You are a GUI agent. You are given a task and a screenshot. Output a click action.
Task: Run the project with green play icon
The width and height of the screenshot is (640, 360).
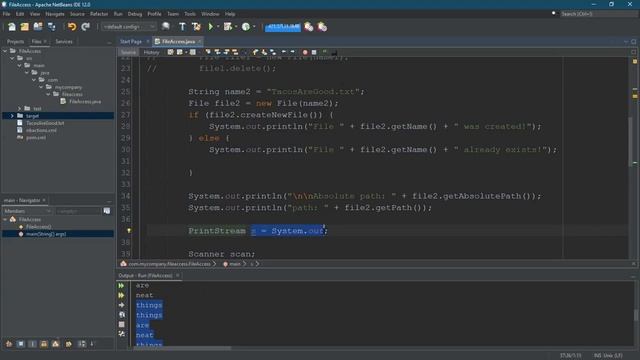point(211,27)
